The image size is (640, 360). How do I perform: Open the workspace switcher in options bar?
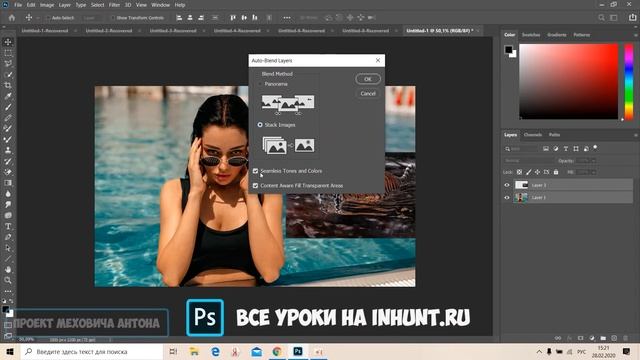(613, 18)
